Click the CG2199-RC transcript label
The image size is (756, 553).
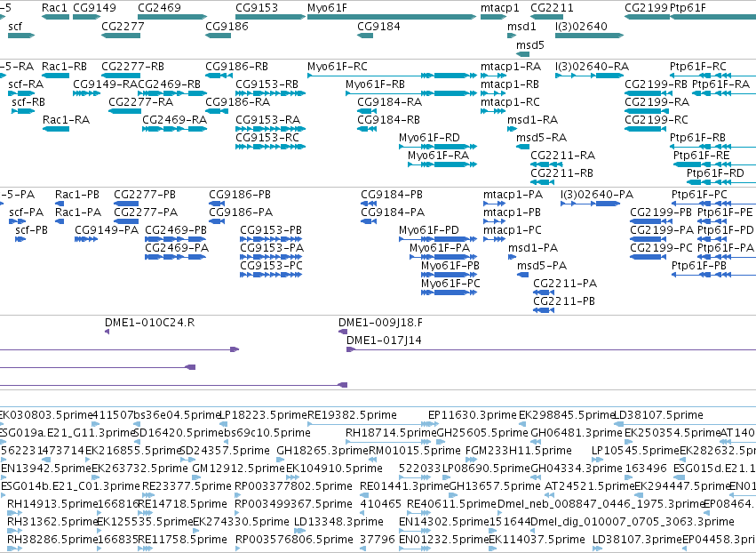point(657,120)
